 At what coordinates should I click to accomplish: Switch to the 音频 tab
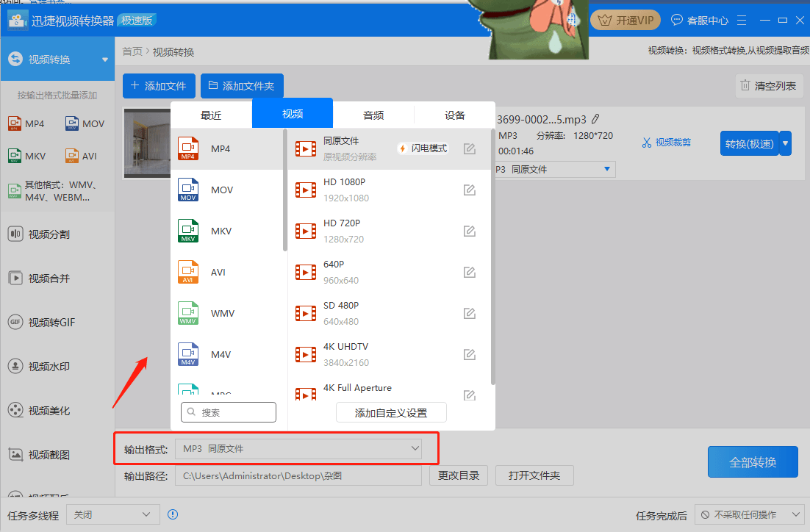click(373, 115)
